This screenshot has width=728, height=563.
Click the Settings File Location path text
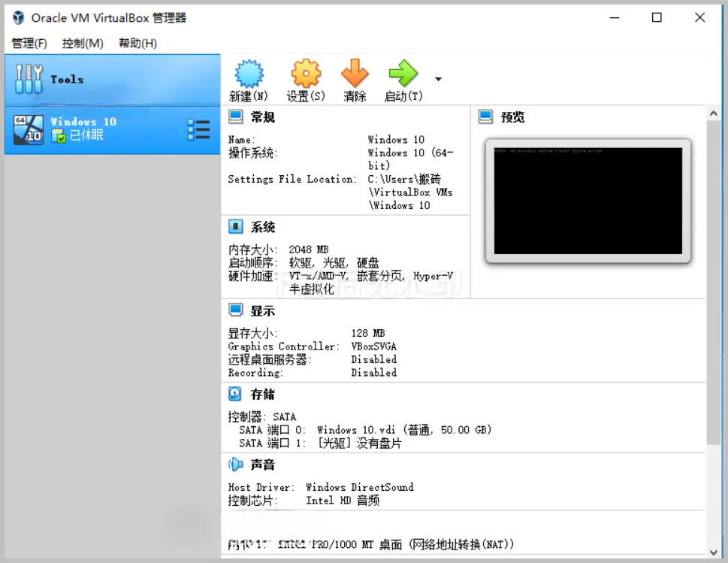pyautogui.click(x=410, y=192)
